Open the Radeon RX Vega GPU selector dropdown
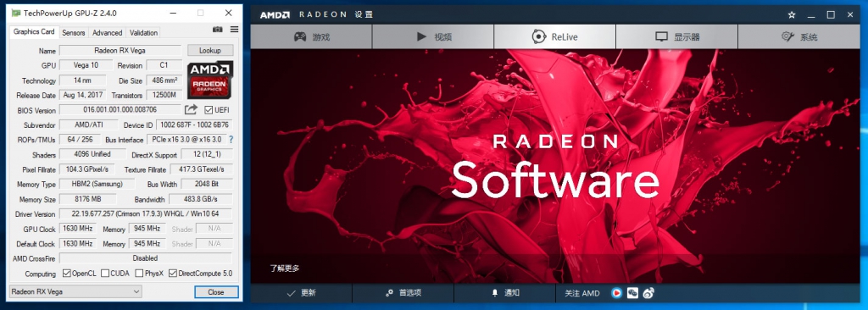868x310 pixels. (x=75, y=291)
